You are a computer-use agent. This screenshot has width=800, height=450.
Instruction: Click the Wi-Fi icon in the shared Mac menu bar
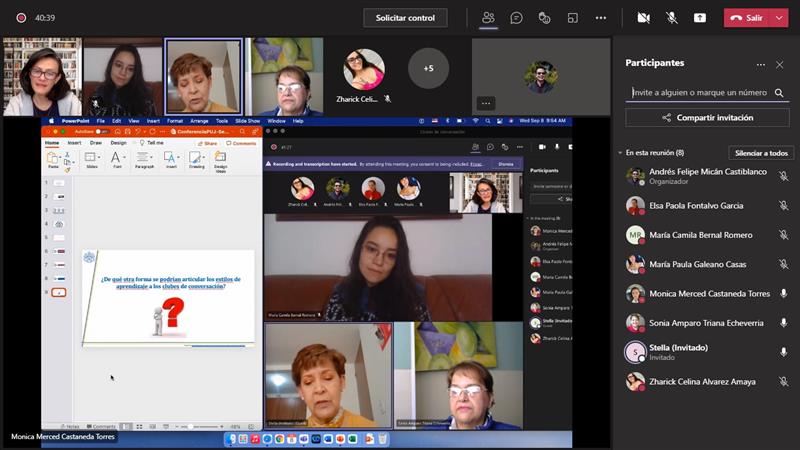click(x=475, y=121)
